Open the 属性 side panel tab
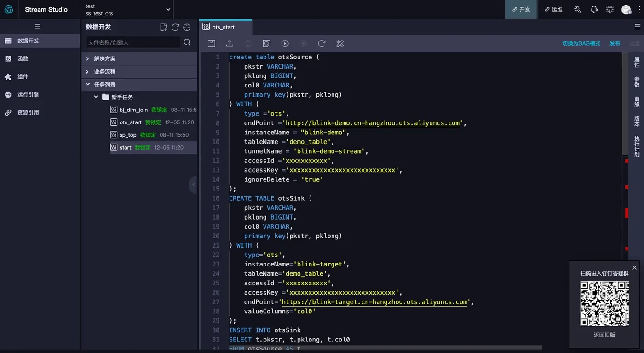This screenshot has width=644, height=353. (637, 62)
